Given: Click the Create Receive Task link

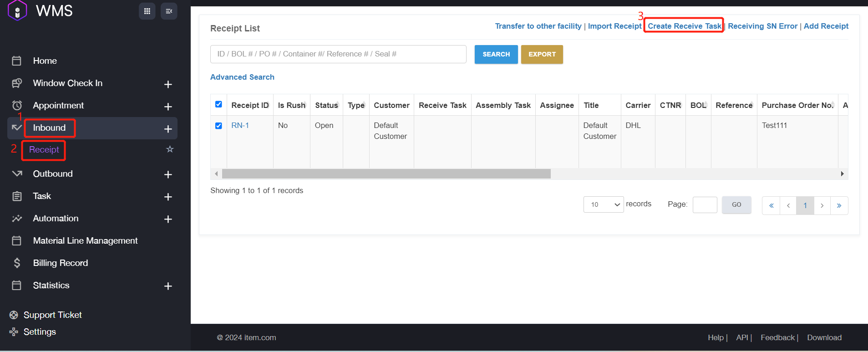Looking at the screenshot, I should [684, 26].
